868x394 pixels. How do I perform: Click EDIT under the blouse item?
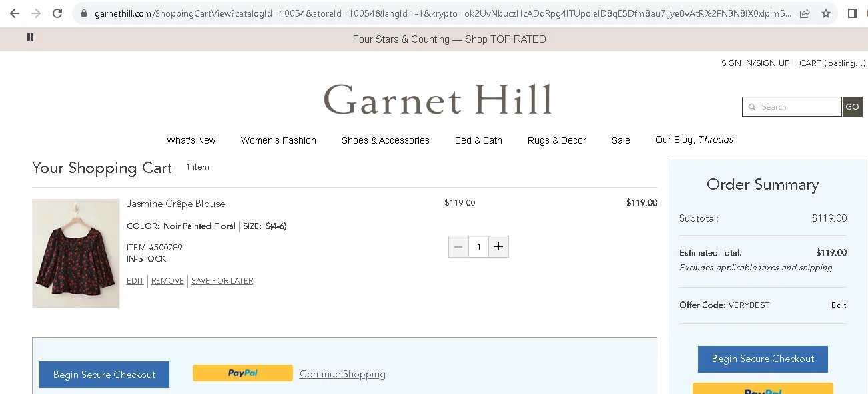(x=135, y=281)
